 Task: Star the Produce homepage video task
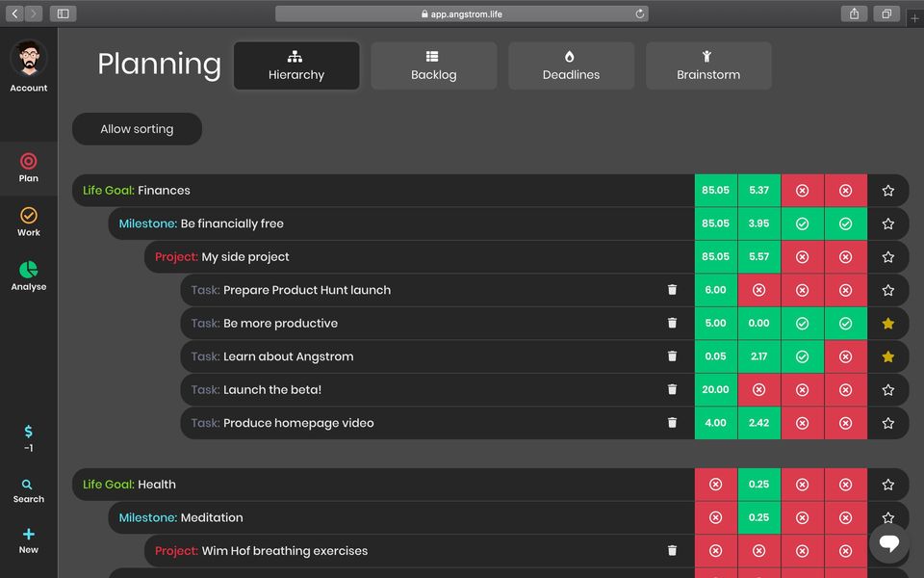click(x=888, y=423)
